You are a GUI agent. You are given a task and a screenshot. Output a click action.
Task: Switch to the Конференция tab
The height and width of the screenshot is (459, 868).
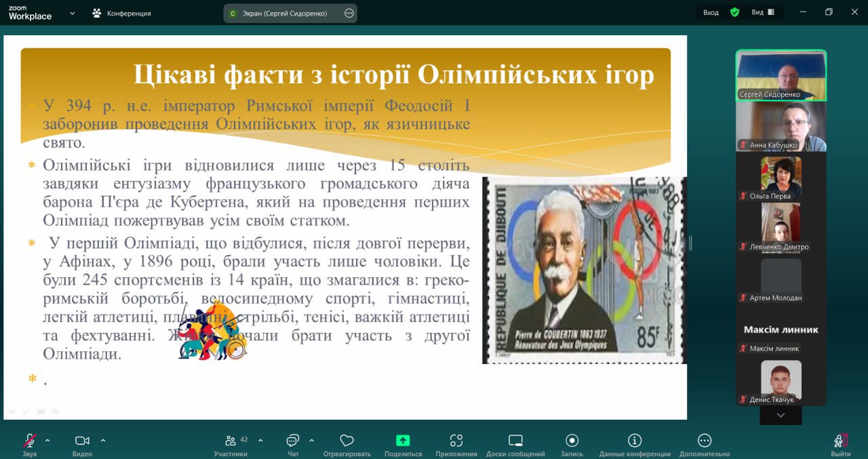[122, 13]
